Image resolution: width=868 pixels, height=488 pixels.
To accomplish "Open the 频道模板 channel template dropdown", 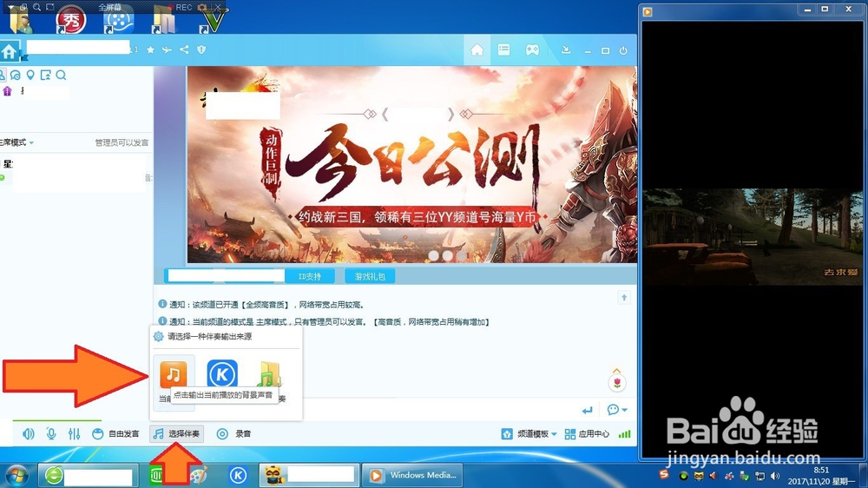I will 529,433.
